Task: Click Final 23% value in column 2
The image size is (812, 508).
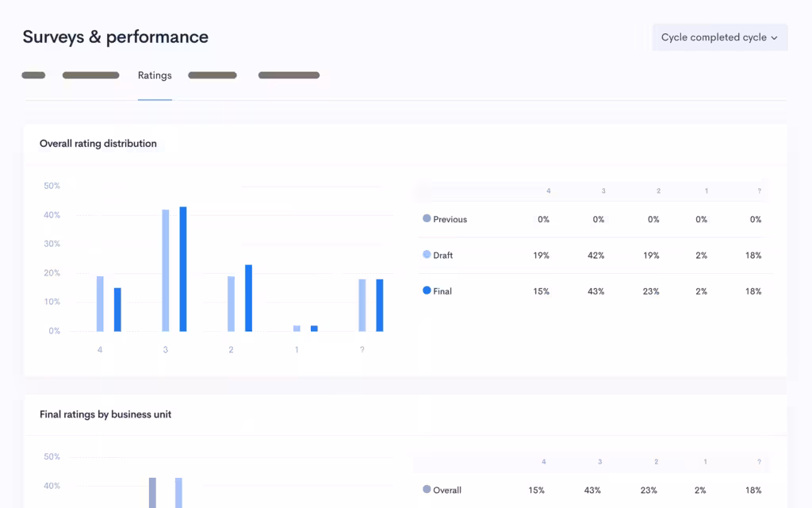Action: point(651,291)
